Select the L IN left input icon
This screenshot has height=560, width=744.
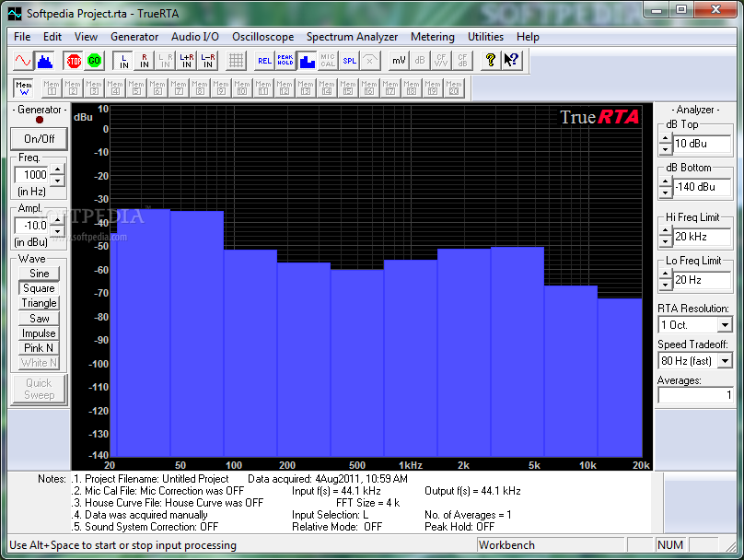[123, 60]
